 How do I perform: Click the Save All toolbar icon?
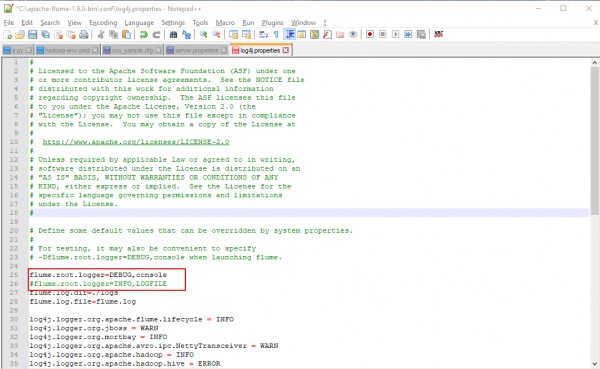click(46, 35)
